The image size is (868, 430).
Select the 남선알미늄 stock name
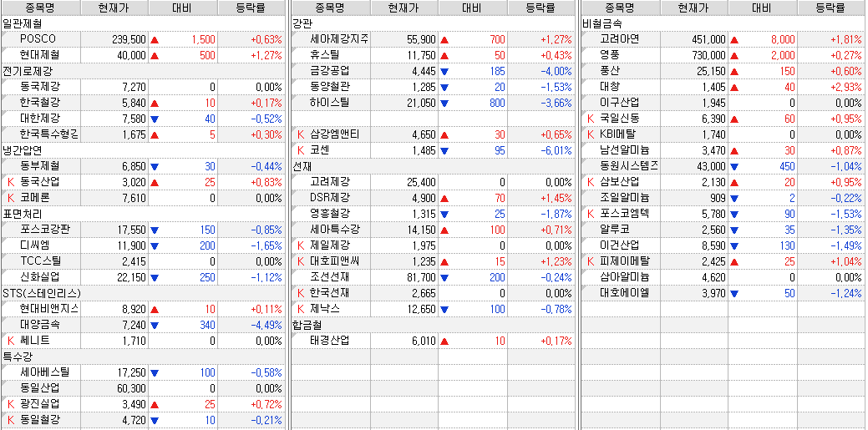click(x=625, y=150)
